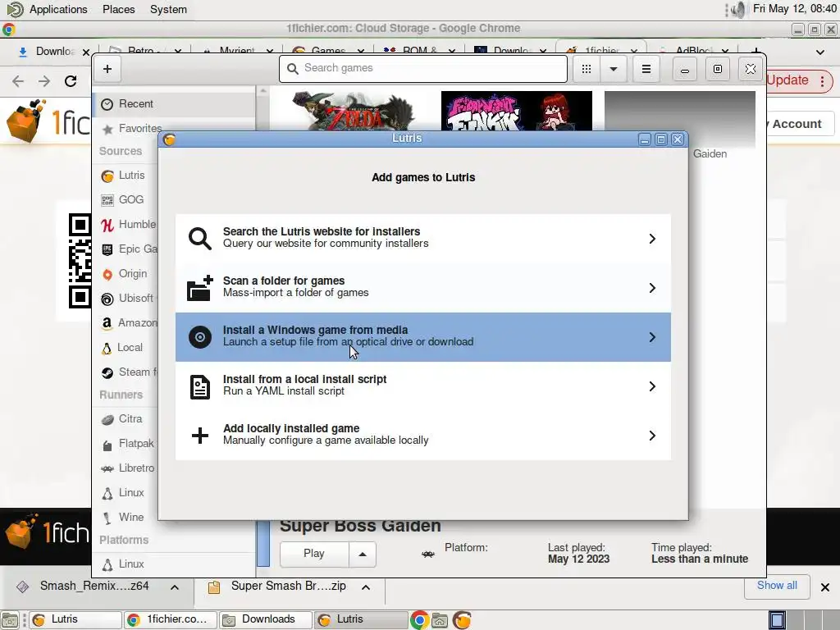
Task: Focus the Search games field
Action: pyautogui.click(x=422, y=69)
